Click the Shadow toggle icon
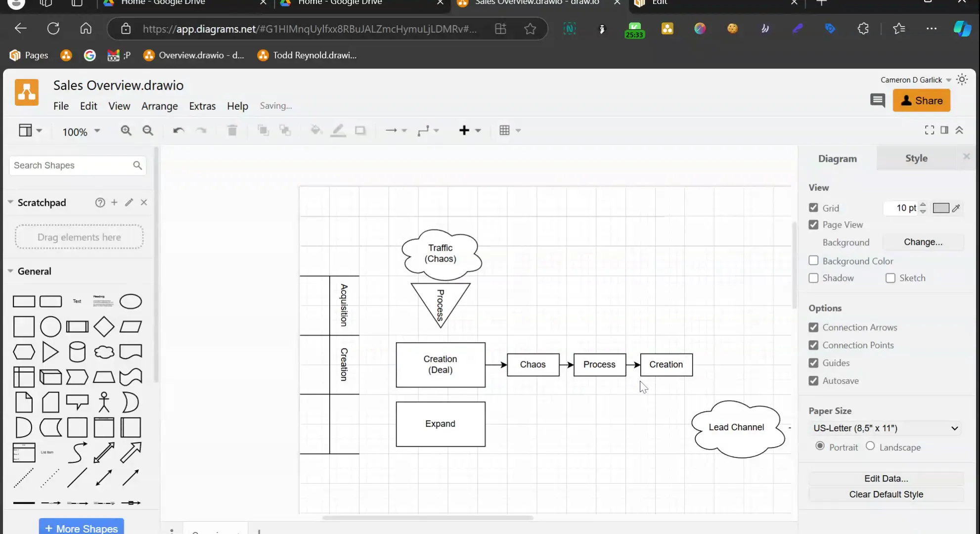 point(813,278)
